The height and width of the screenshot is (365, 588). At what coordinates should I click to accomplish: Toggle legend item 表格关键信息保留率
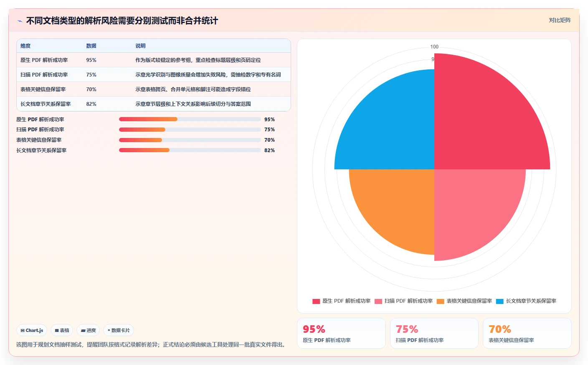click(464, 301)
